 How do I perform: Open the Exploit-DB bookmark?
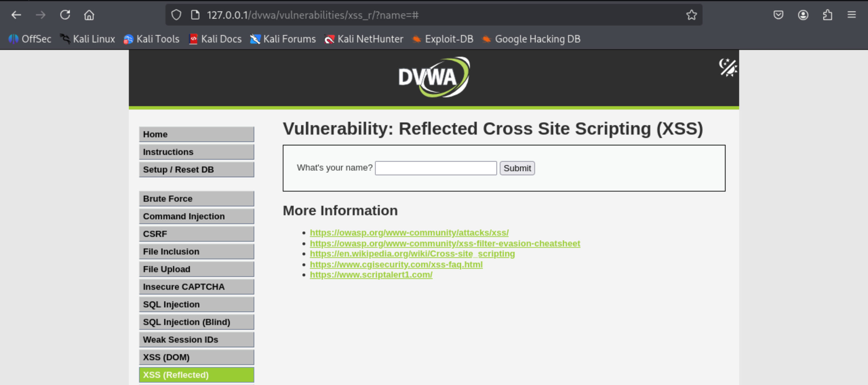coord(443,39)
